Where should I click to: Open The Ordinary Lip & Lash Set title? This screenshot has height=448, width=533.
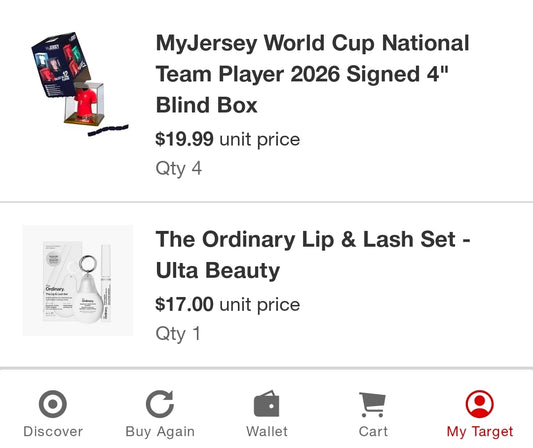pos(313,255)
